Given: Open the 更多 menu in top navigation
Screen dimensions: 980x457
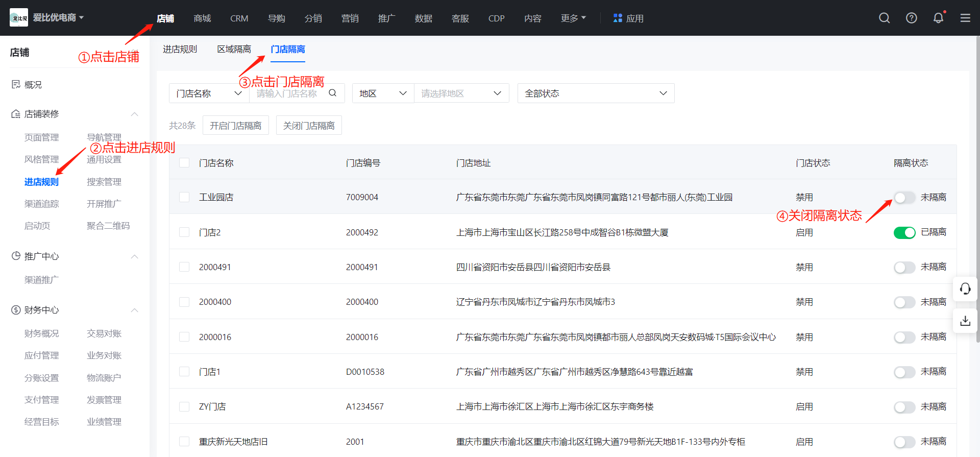Looking at the screenshot, I should point(573,18).
